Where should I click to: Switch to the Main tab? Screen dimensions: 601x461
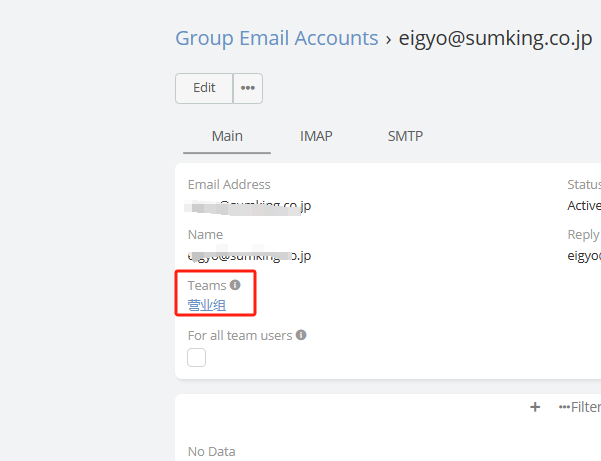point(227,136)
